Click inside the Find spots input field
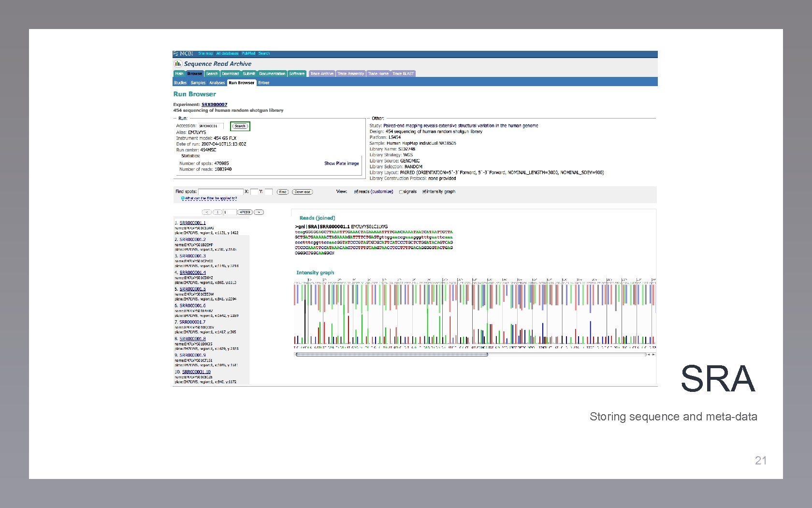This screenshot has height=508, width=812. [x=221, y=192]
